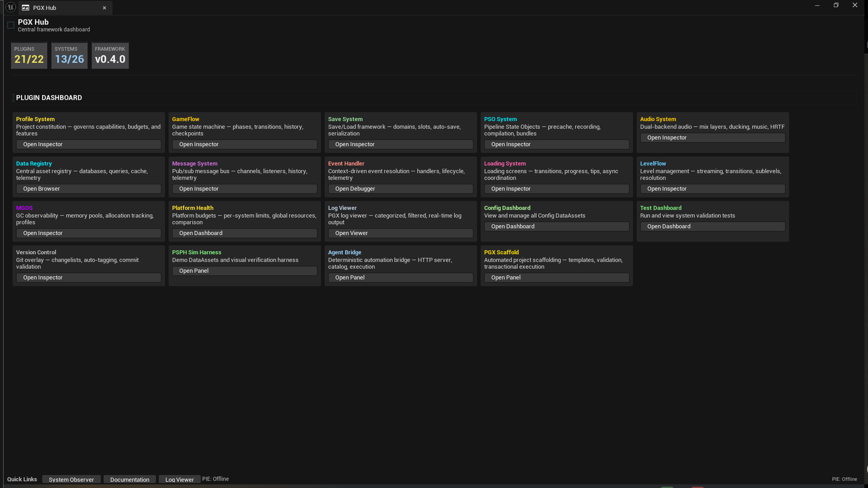The image size is (868, 488).
Task: Open Browser for the Data Registry
Action: (88, 188)
